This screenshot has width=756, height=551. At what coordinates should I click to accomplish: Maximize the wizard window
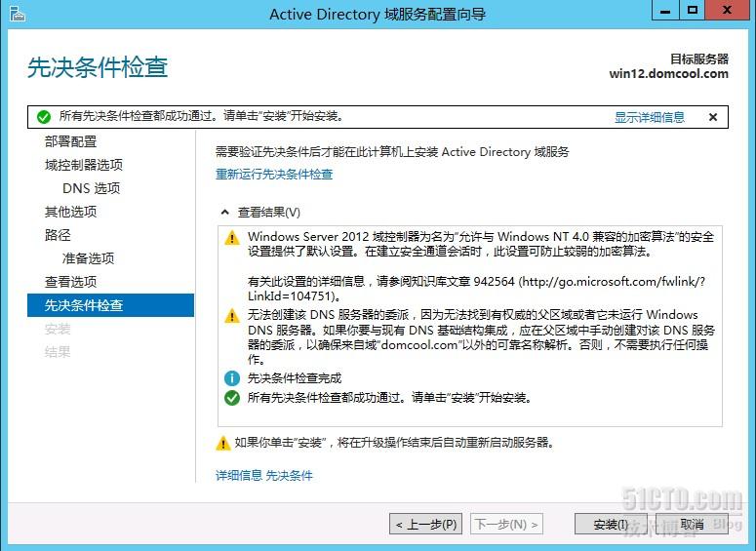(693, 10)
